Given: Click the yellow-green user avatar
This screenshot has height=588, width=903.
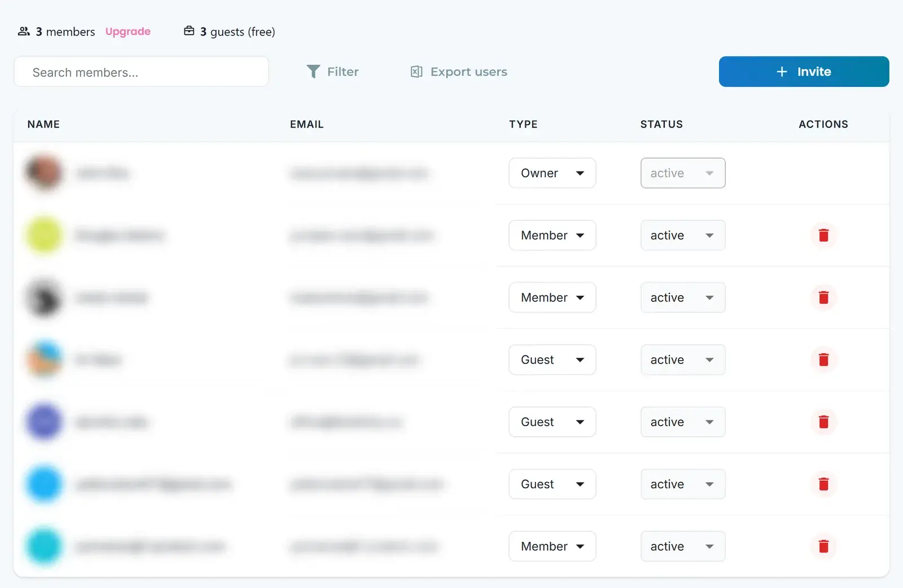Looking at the screenshot, I should click(x=44, y=235).
